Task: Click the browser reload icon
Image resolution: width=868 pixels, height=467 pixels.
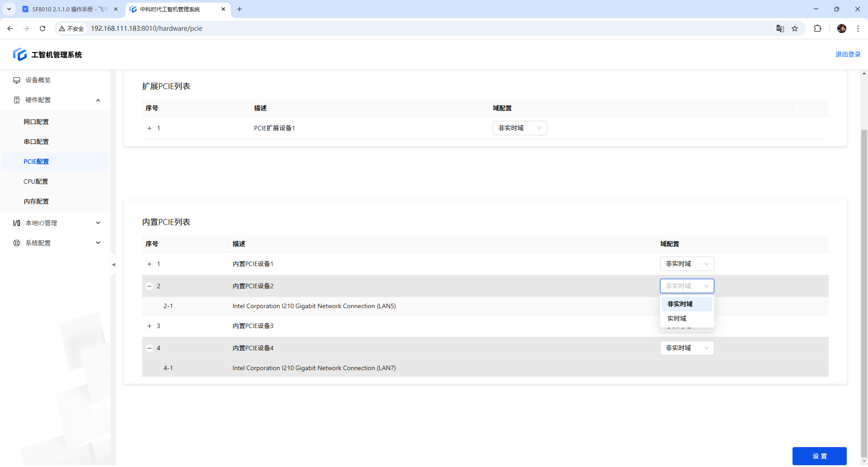Action: pos(42,29)
